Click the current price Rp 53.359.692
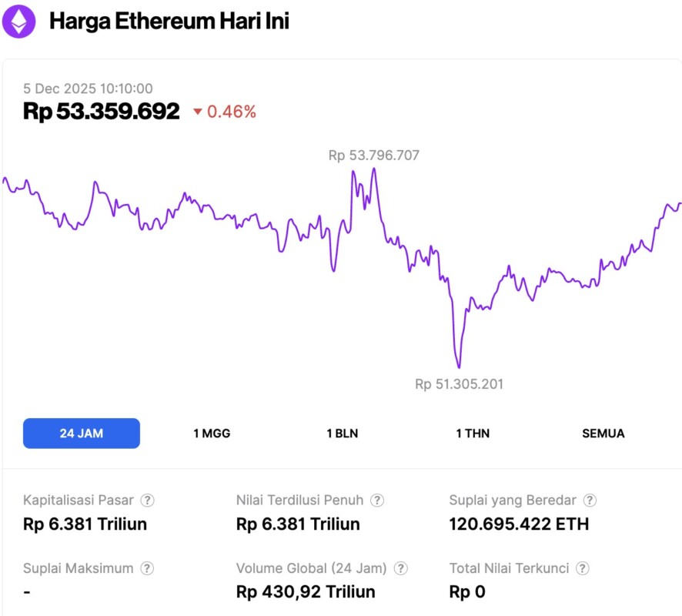This screenshot has width=682, height=616. [102, 112]
